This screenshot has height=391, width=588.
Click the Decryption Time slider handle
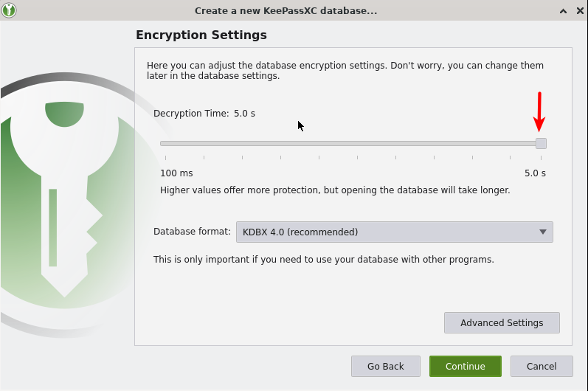[x=541, y=143]
